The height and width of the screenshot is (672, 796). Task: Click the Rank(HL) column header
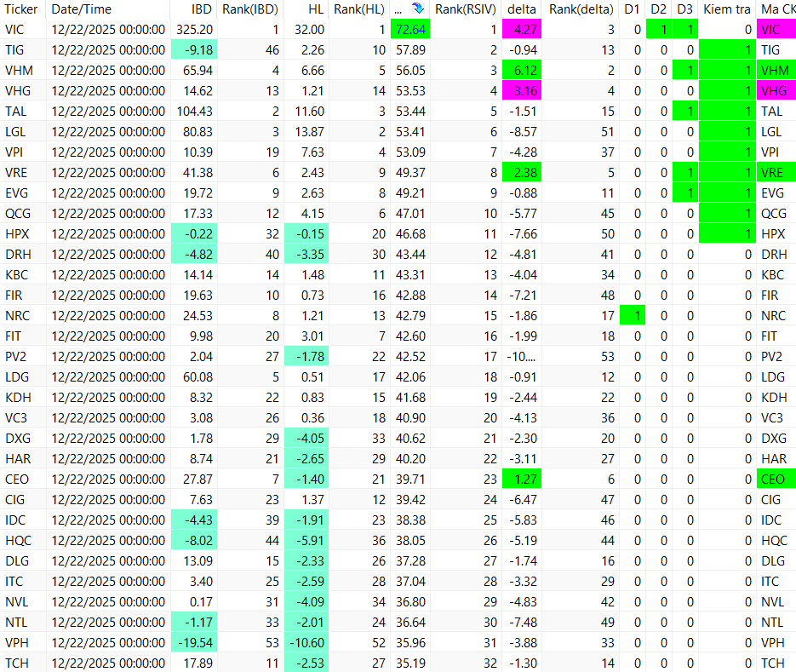pyautogui.click(x=359, y=9)
